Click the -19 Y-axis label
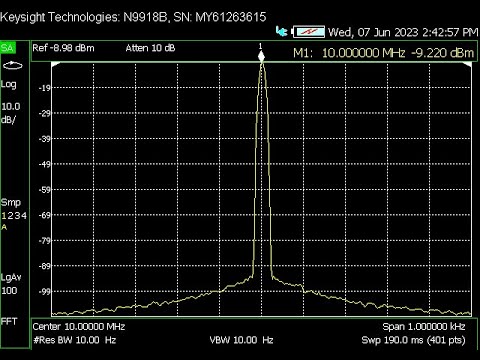Image resolution: width=480 pixels, height=360 pixels. point(44,88)
